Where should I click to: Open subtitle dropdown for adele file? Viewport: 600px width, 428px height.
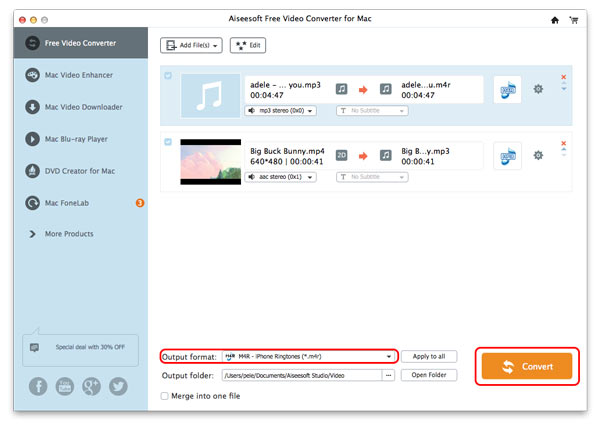click(x=372, y=111)
